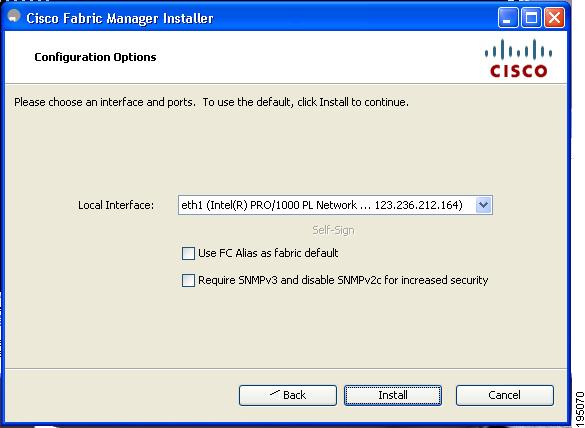Click the 'Use FC Alias as fabric default' label
Screen dimensions: 585x428
tap(268, 253)
